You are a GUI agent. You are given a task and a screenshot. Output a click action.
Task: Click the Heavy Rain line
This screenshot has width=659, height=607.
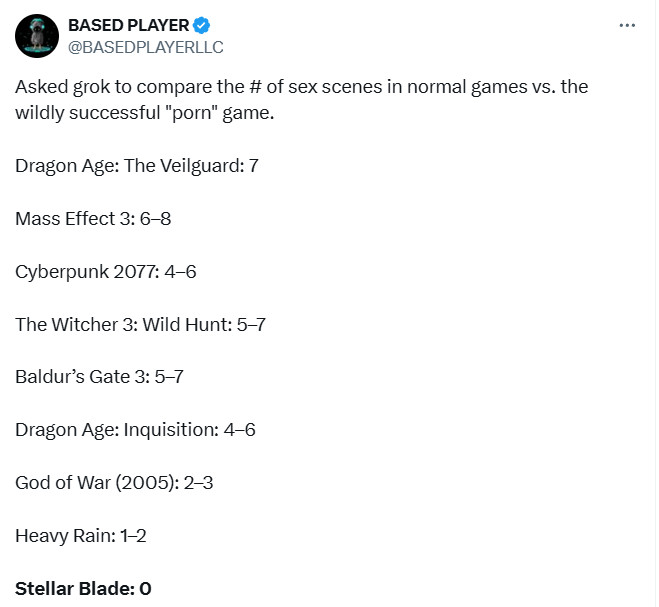tap(81, 536)
